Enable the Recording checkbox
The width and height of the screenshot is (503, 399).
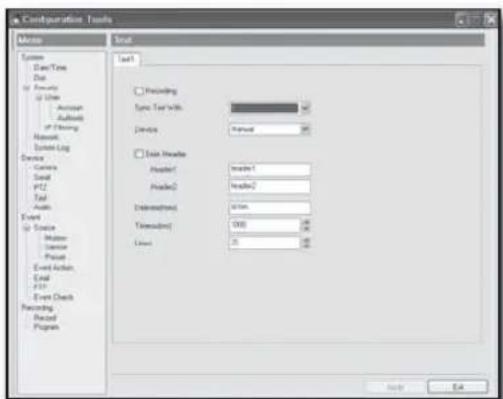(x=138, y=91)
